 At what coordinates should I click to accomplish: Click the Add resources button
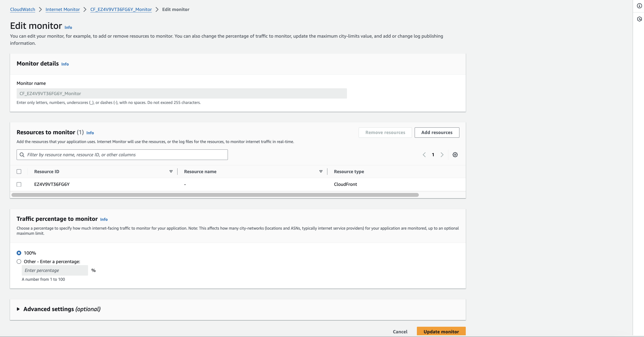coord(437,133)
